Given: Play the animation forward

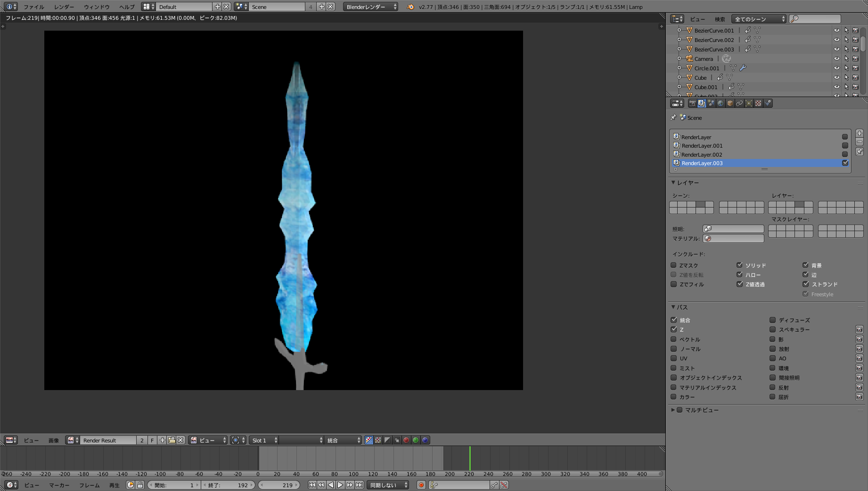Looking at the screenshot, I should click(340, 485).
